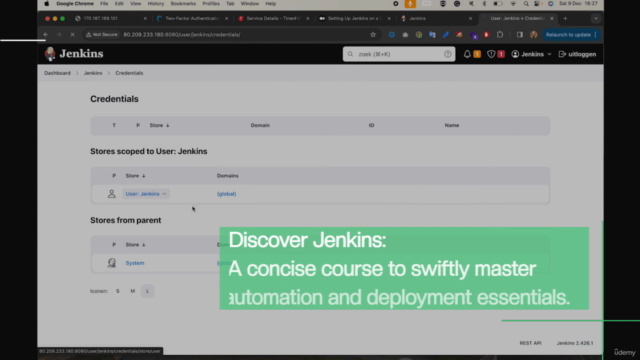Click the System store Jenkins icon
The height and width of the screenshot is (360, 640).
111,263
